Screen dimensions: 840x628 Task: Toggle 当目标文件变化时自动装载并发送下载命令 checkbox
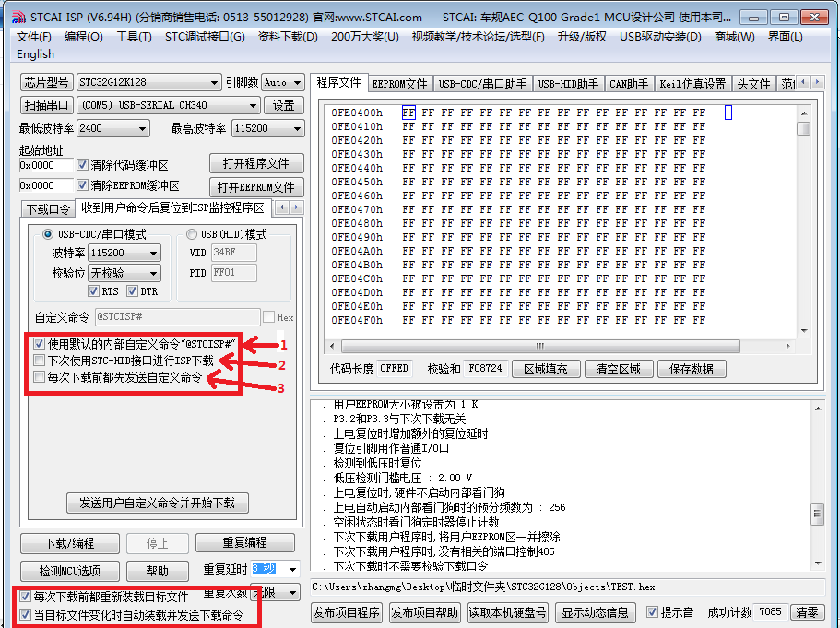pos(25,614)
